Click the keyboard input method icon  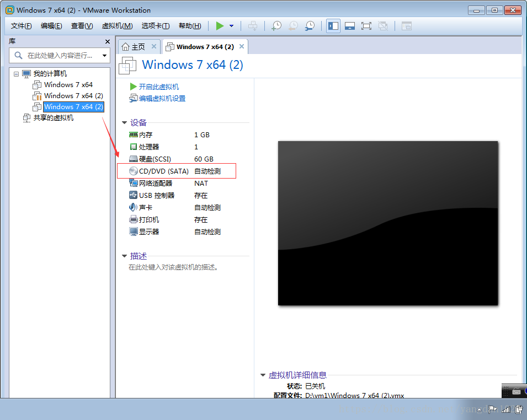(517, 391)
